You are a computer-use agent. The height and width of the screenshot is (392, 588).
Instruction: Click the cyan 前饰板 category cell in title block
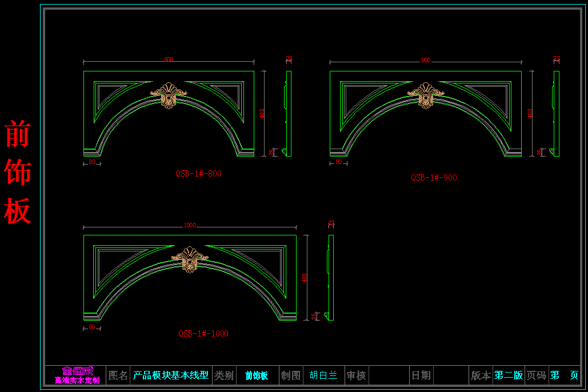tap(257, 375)
